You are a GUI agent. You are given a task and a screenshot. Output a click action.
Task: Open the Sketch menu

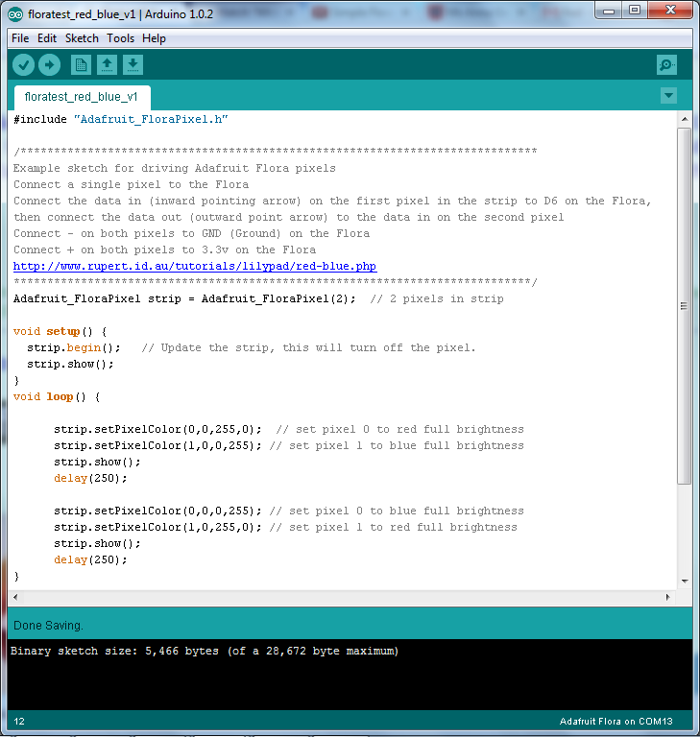click(x=82, y=38)
